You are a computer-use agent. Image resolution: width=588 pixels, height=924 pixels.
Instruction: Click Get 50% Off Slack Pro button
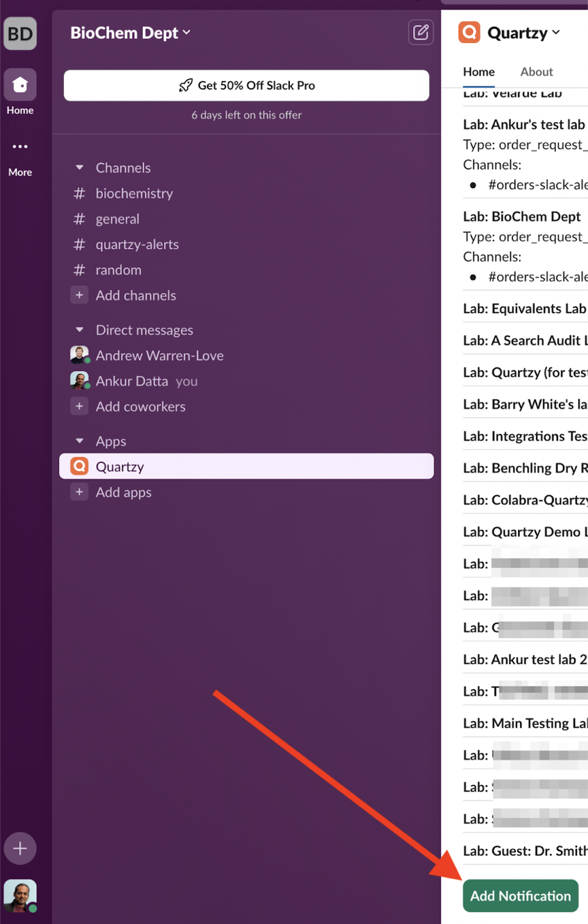tap(246, 85)
